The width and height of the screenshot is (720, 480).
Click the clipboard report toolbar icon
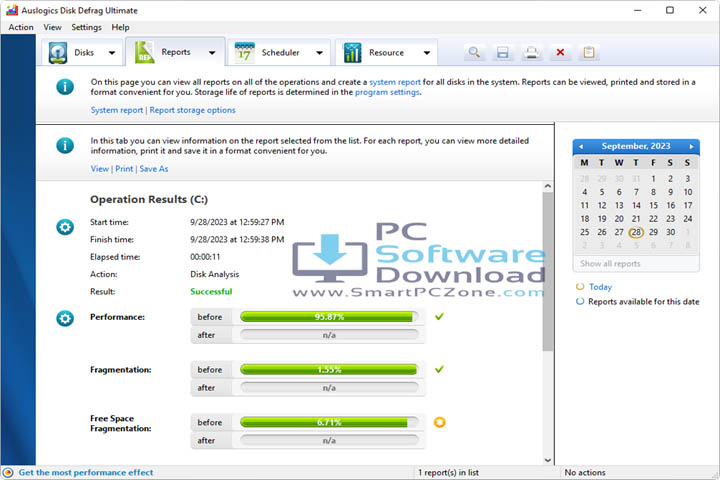(589, 52)
